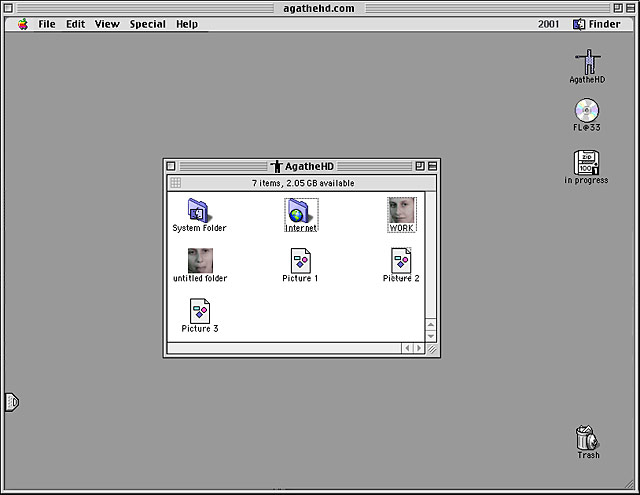Click the AgatheHD window title proxy icon
The width and height of the screenshot is (640, 495).
pos(276,166)
